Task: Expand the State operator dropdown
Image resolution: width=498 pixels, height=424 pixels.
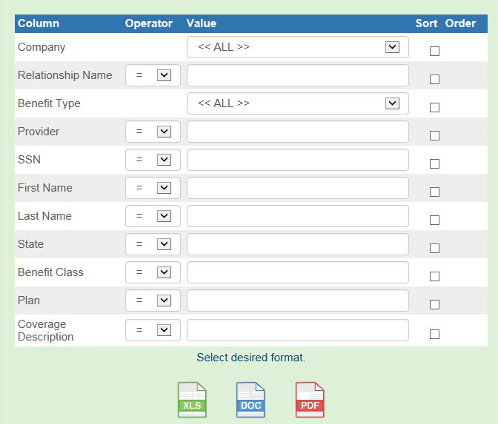Action: click(153, 244)
